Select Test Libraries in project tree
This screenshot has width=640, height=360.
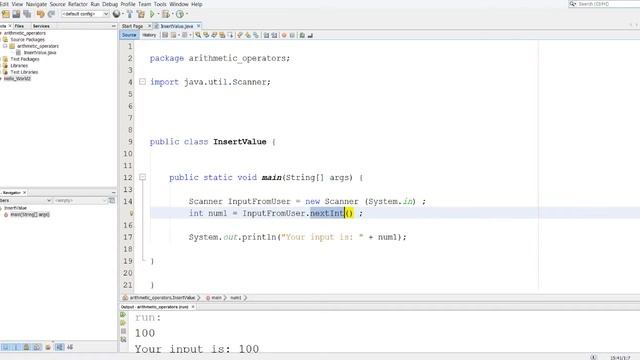(24, 72)
